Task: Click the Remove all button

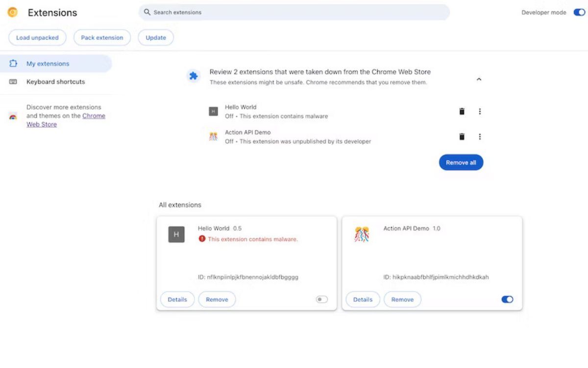Action: [x=461, y=162]
